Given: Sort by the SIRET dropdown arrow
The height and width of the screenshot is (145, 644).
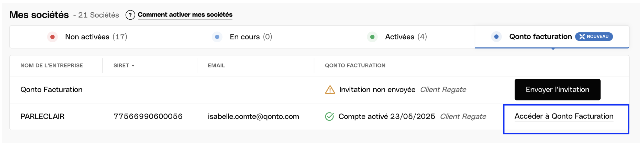Looking at the screenshot, I should (x=133, y=66).
